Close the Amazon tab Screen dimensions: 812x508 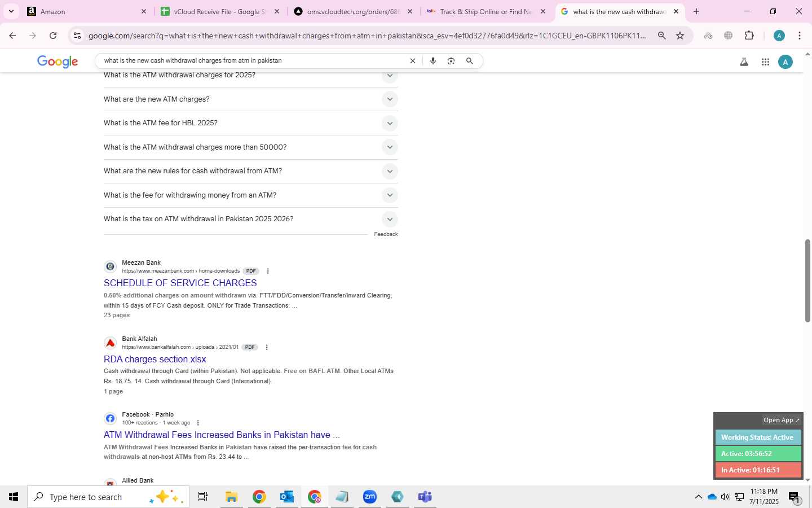(143, 11)
